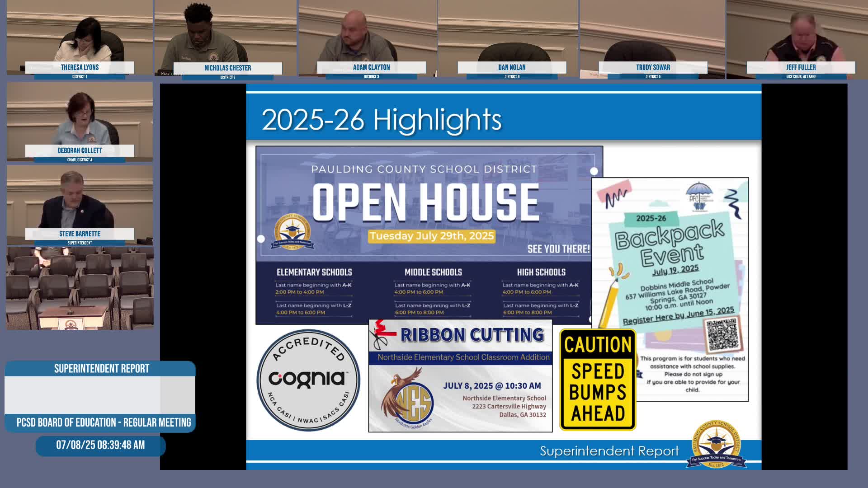This screenshot has width=868, height=488.
Task: Click the Paulding County seal in slide footer
Action: [x=717, y=445]
